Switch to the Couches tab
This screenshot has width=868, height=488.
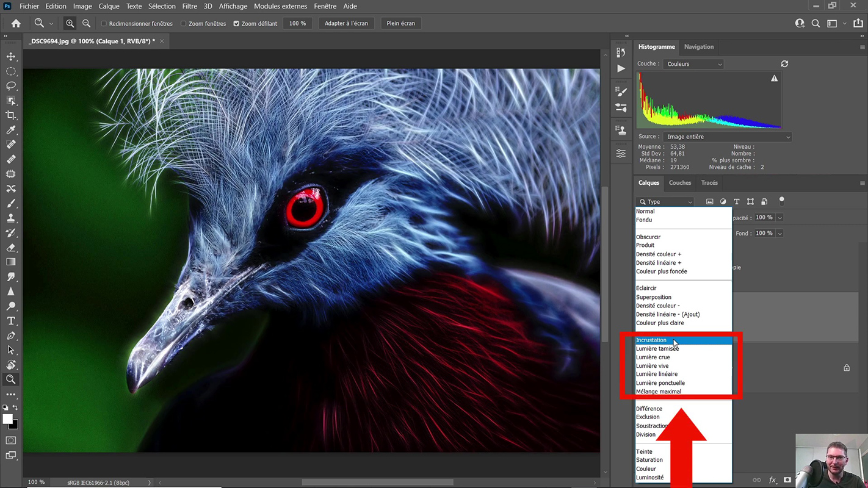679,183
